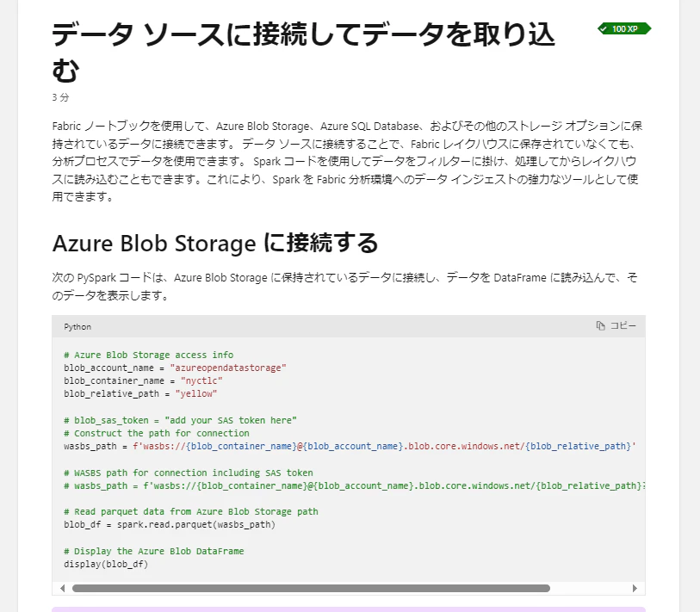Click the code block's left scroll arrow

pyautogui.click(x=63, y=589)
